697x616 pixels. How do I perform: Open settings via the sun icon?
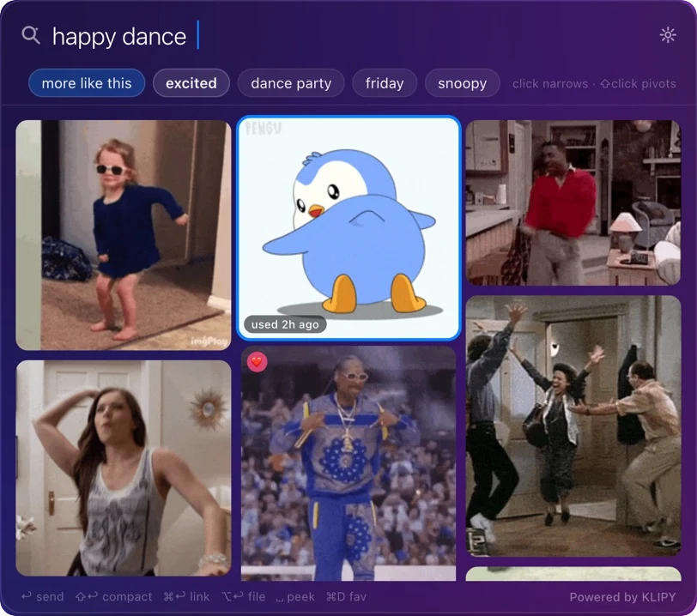[x=668, y=34]
